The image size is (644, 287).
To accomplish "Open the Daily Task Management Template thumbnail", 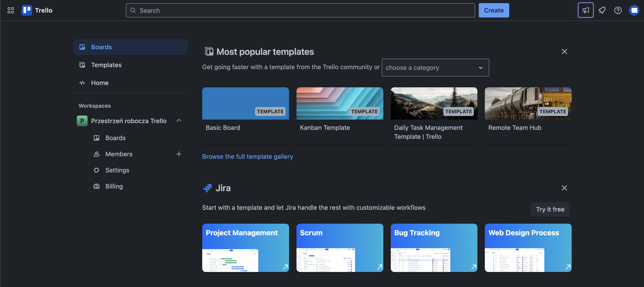I will pyautogui.click(x=434, y=103).
